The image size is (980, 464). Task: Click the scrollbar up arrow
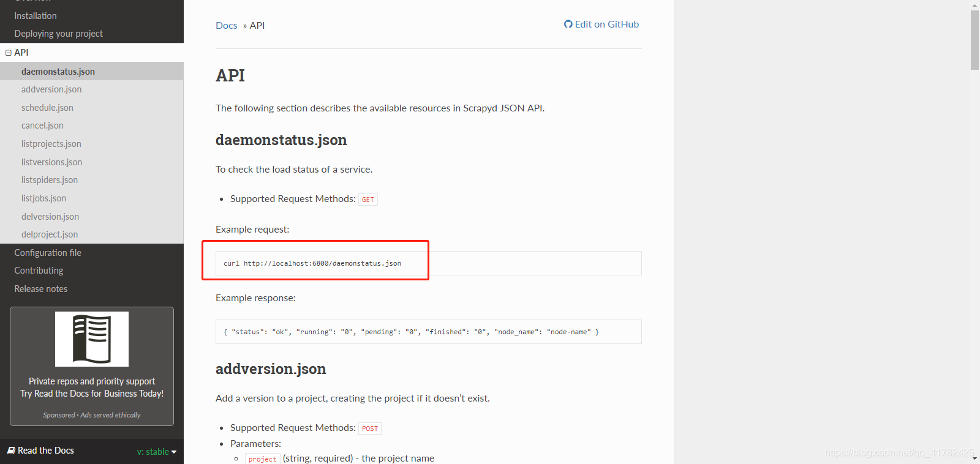975,5
